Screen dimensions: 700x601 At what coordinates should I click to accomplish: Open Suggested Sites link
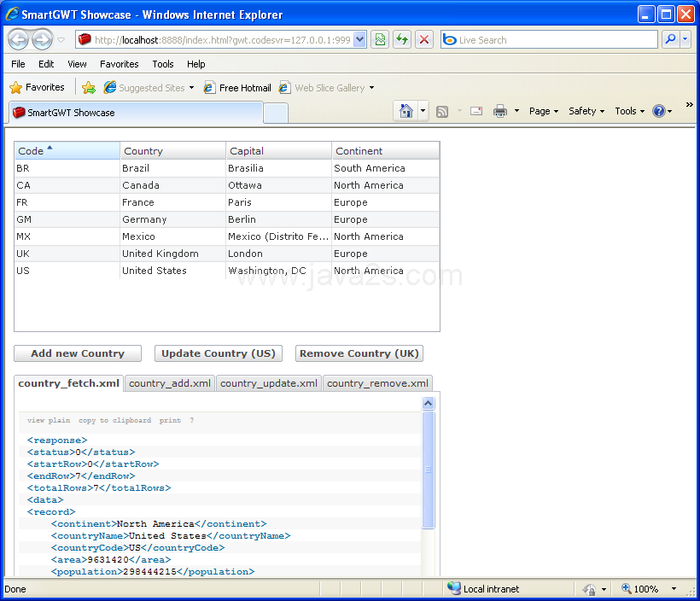point(149,88)
